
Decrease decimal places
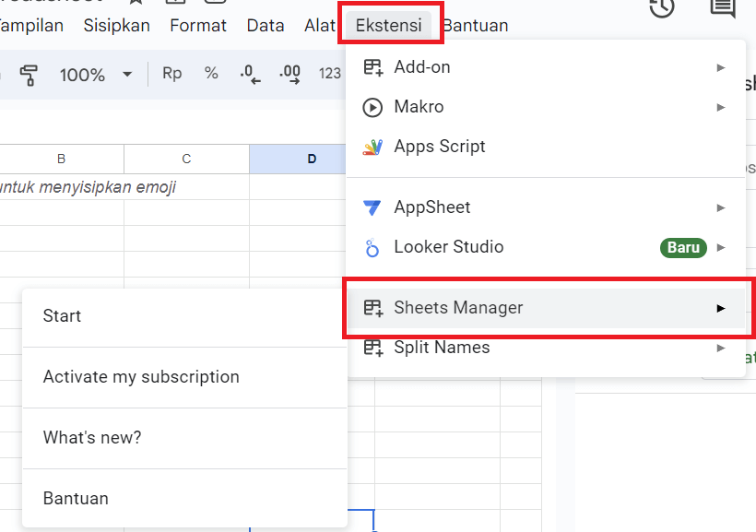pyautogui.click(x=248, y=75)
